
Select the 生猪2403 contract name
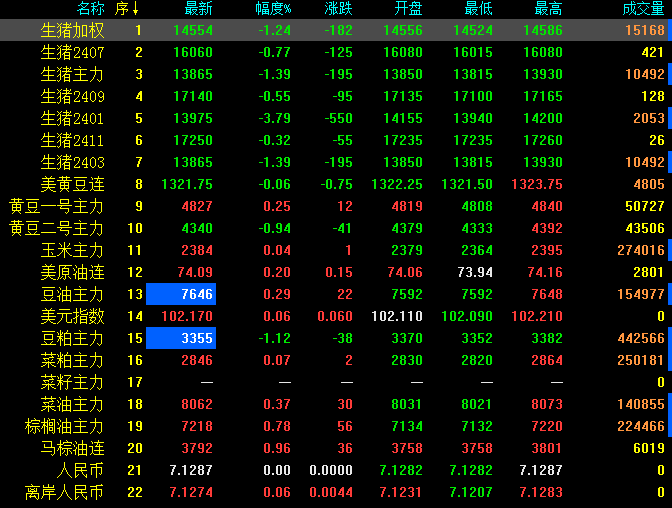72,162
